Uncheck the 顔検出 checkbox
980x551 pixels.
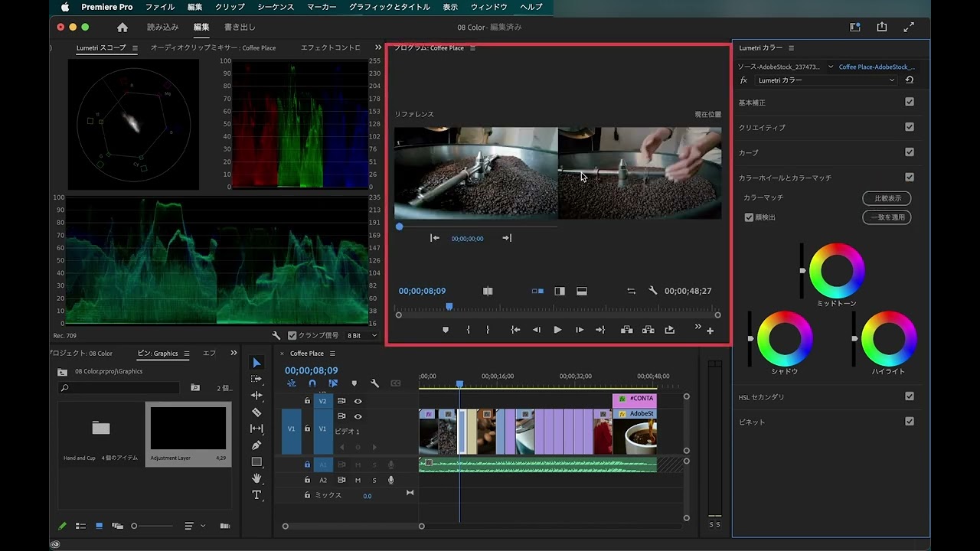click(x=749, y=217)
